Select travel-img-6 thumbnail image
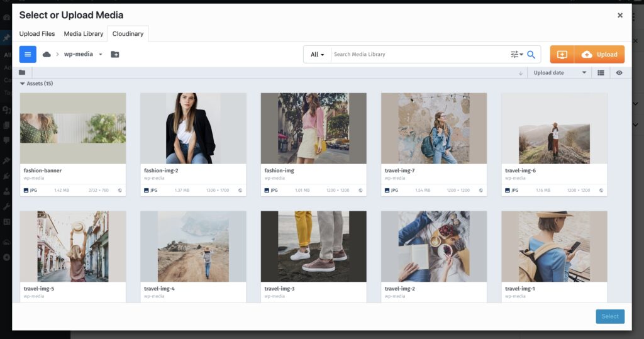644x339 pixels. (554, 128)
